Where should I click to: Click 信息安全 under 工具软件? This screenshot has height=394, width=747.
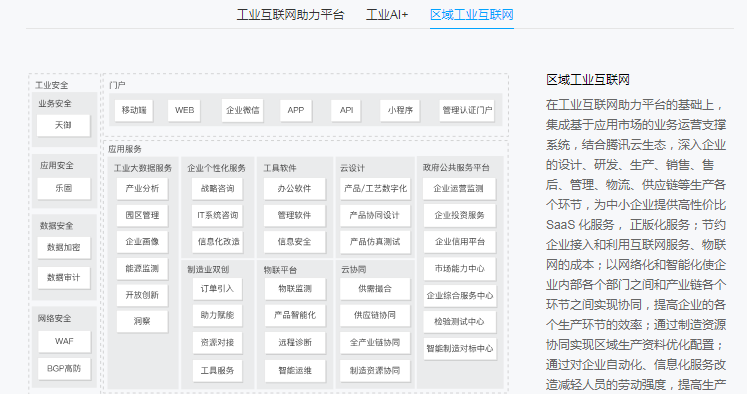tap(294, 242)
